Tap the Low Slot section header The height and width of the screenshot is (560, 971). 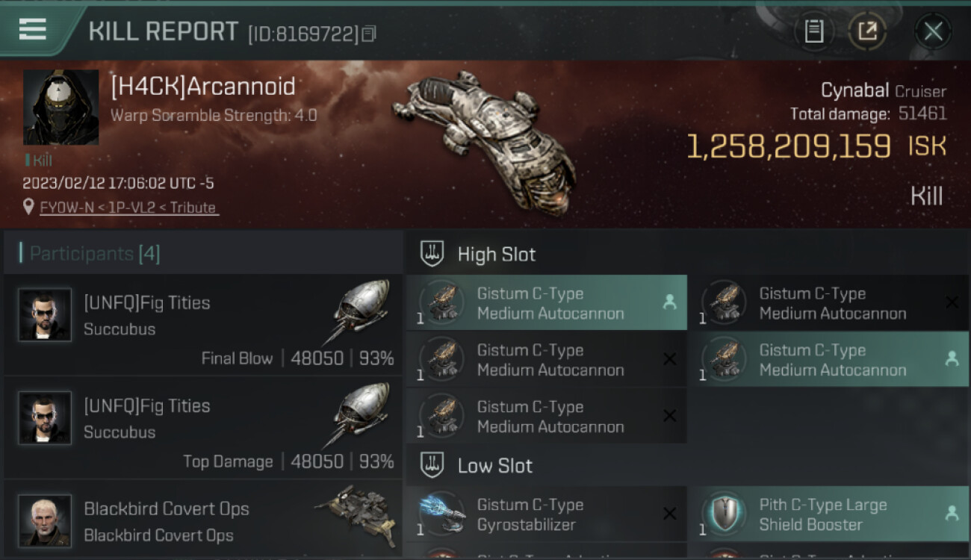(494, 466)
